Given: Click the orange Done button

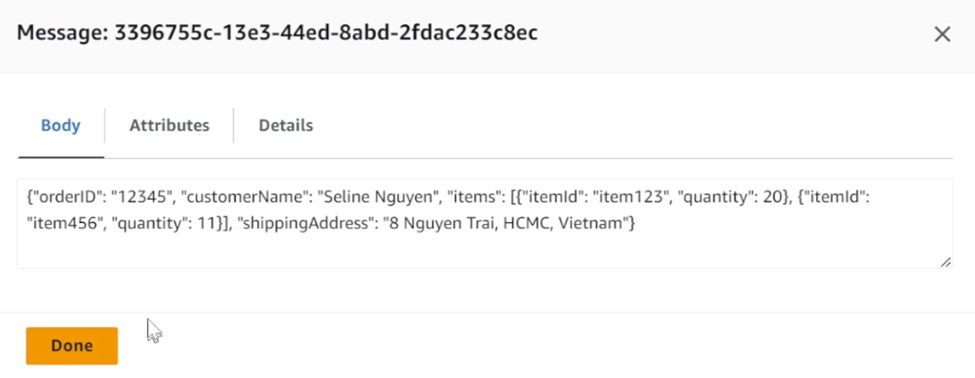Looking at the screenshot, I should tap(72, 346).
